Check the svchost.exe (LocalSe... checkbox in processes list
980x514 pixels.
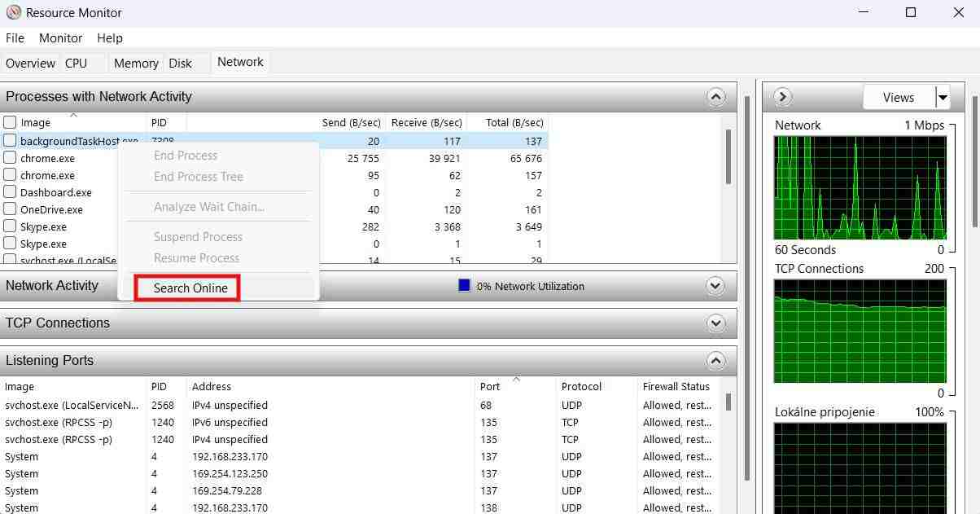(10, 259)
